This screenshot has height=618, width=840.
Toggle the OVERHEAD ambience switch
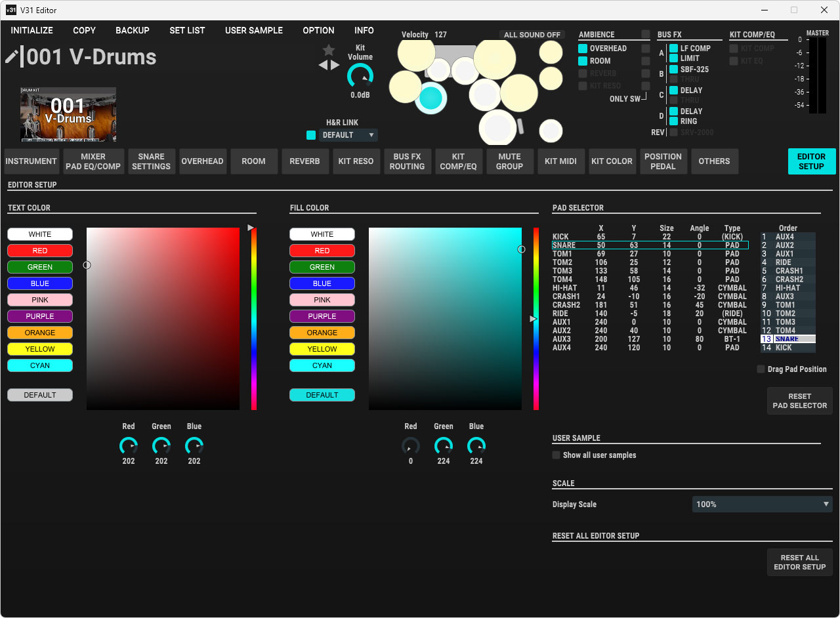[x=583, y=49]
